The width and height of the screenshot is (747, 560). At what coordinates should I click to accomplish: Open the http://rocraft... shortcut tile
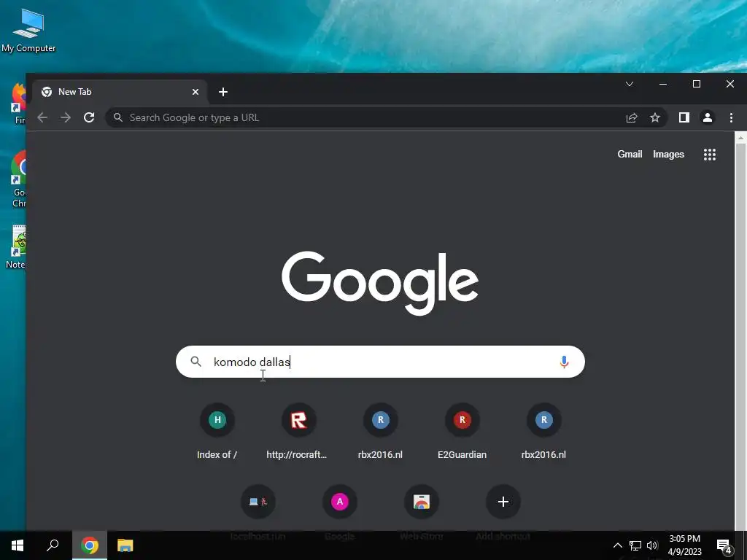point(298,432)
